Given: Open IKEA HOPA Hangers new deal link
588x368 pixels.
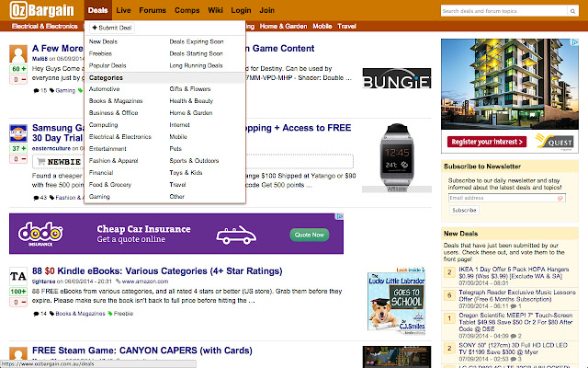Looking at the screenshot, I should click(514, 272).
